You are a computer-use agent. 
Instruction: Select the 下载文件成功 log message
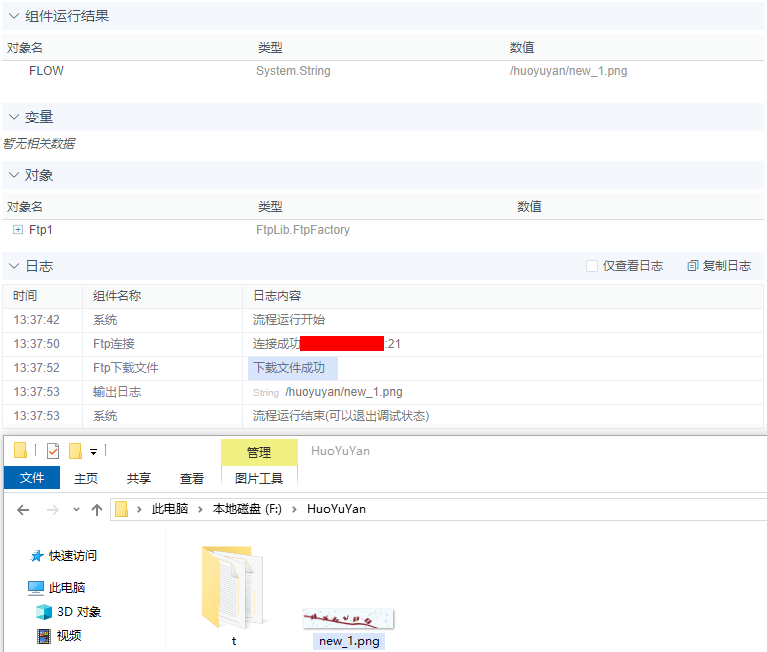tap(289, 368)
